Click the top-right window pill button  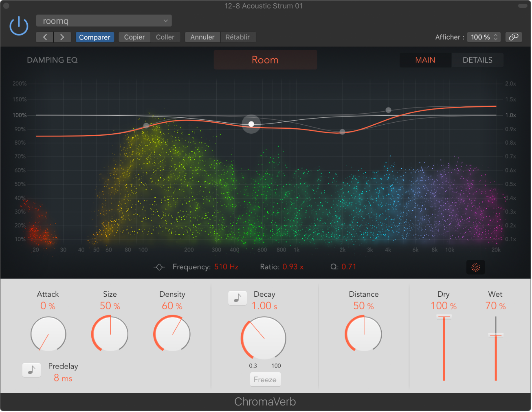coord(523,6)
